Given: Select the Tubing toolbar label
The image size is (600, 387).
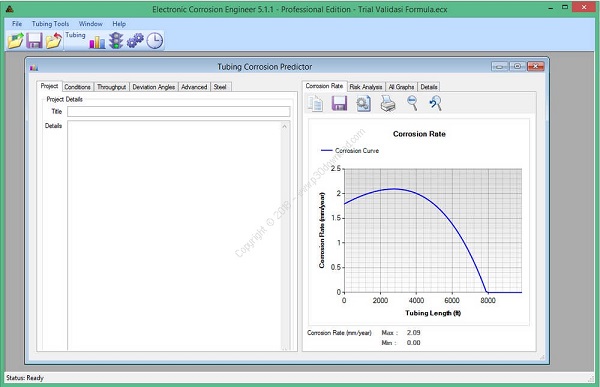Looking at the screenshot, I should 75,35.
